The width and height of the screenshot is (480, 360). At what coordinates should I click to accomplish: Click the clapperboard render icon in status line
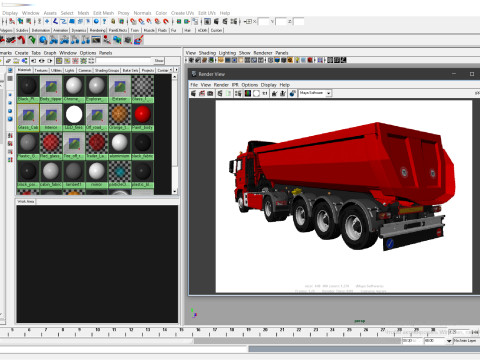(x=216, y=21)
